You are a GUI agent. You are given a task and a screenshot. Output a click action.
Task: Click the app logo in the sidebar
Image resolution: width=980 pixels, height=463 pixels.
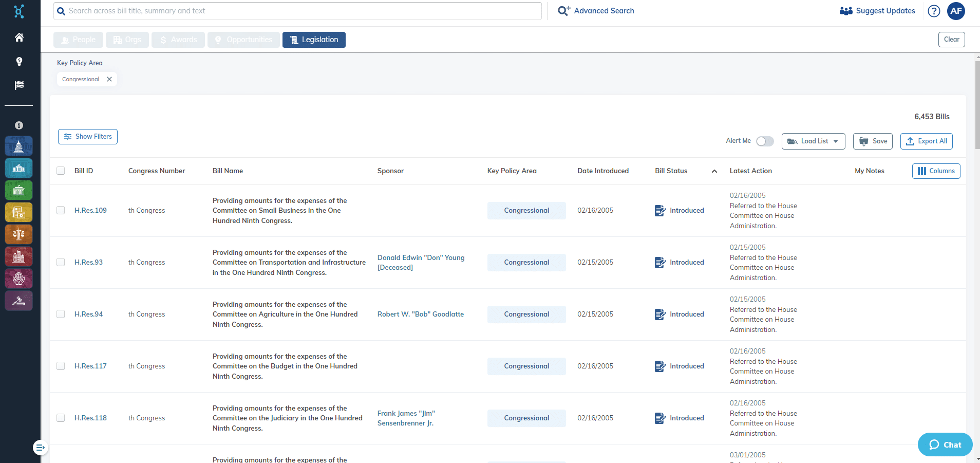(x=19, y=11)
